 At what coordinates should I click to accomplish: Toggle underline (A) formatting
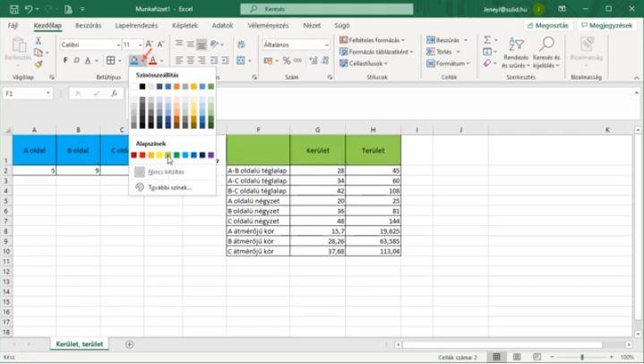click(x=89, y=60)
